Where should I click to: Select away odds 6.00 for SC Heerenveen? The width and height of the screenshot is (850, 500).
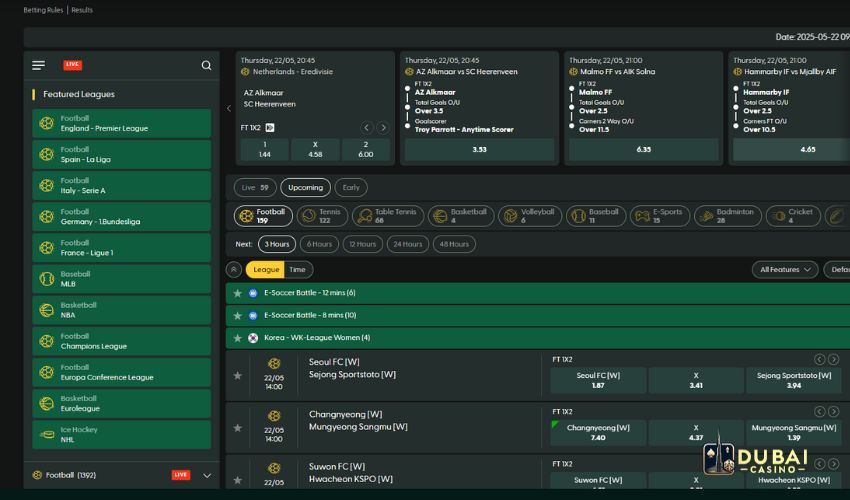[365, 150]
